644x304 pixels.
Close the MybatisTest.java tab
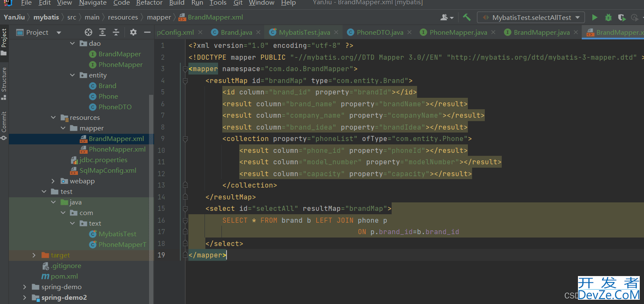[x=336, y=32]
